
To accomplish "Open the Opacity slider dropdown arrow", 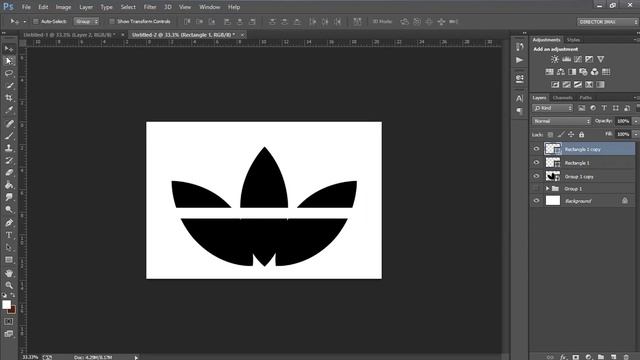I will pyautogui.click(x=636, y=121).
